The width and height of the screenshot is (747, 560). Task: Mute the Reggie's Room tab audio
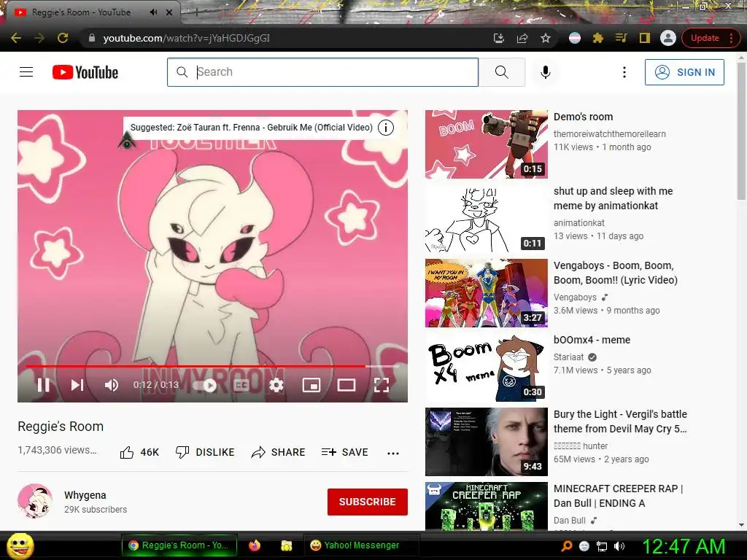(153, 12)
